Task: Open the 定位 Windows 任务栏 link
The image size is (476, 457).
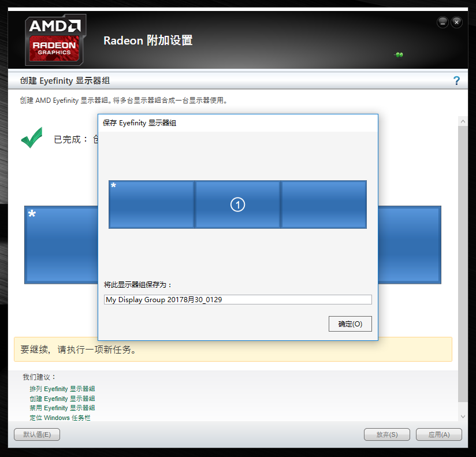Action: coord(60,418)
